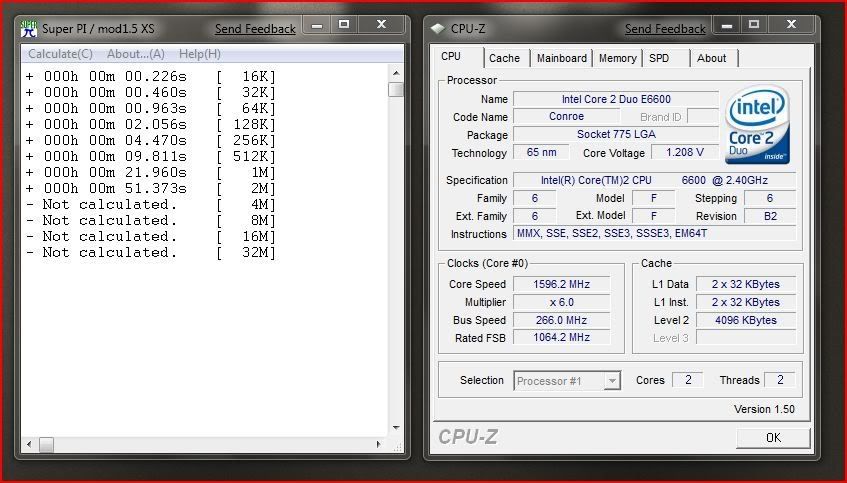Image resolution: width=847 pixels, height=483 pixels.
Task: Click the empty Level 3 cache field
Action: click(745, 338)
